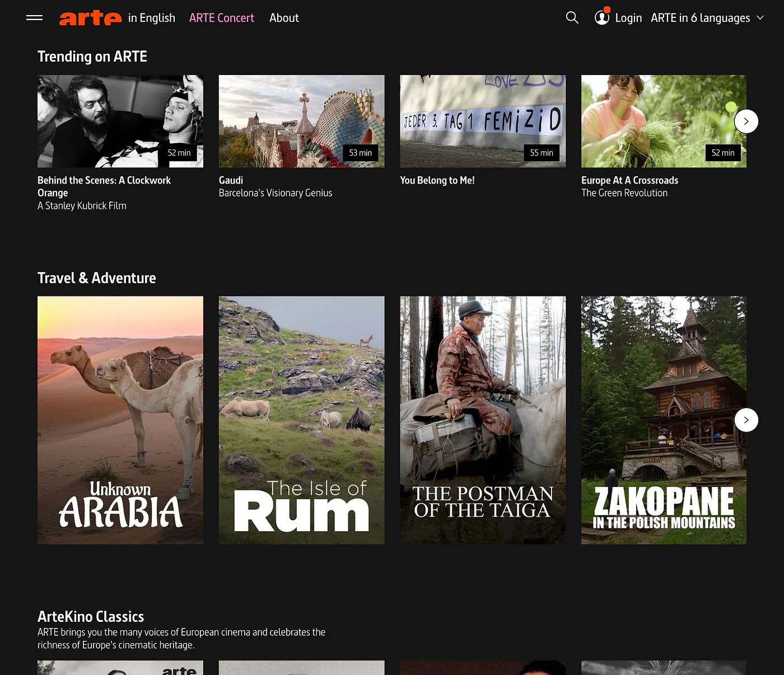Expand ARTE in 6 languages dropdown
Screen dimensions: 784x675
707,18
